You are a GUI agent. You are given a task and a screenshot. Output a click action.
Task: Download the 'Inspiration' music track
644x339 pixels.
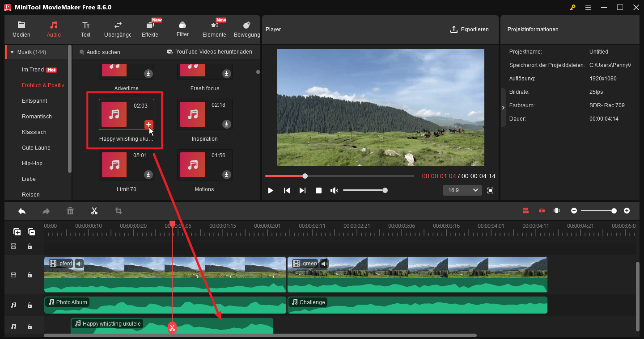pyautogui.click(x=226, y=125)
